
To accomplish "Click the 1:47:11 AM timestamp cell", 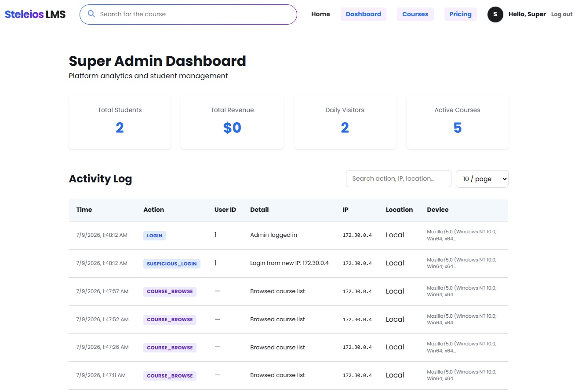I will [101, 375].
